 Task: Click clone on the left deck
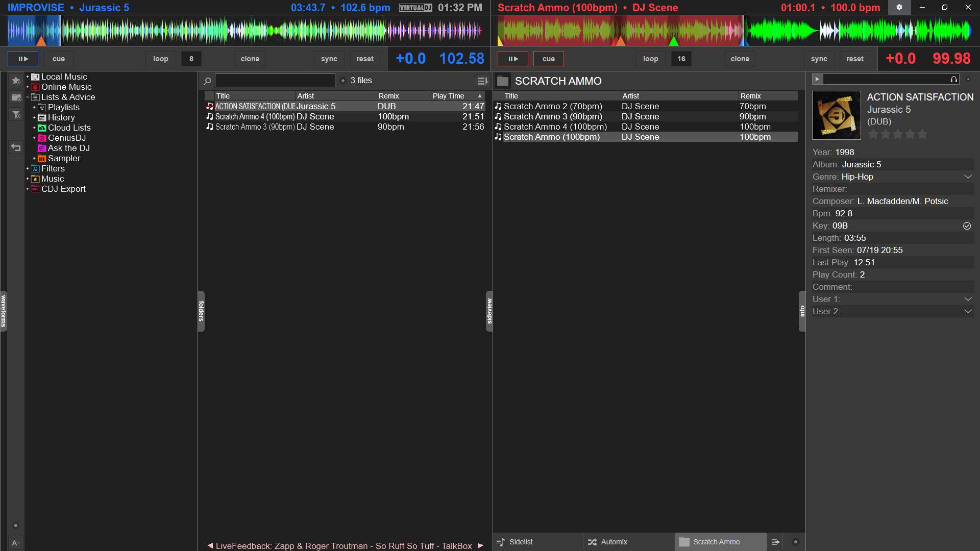point(250,59)
